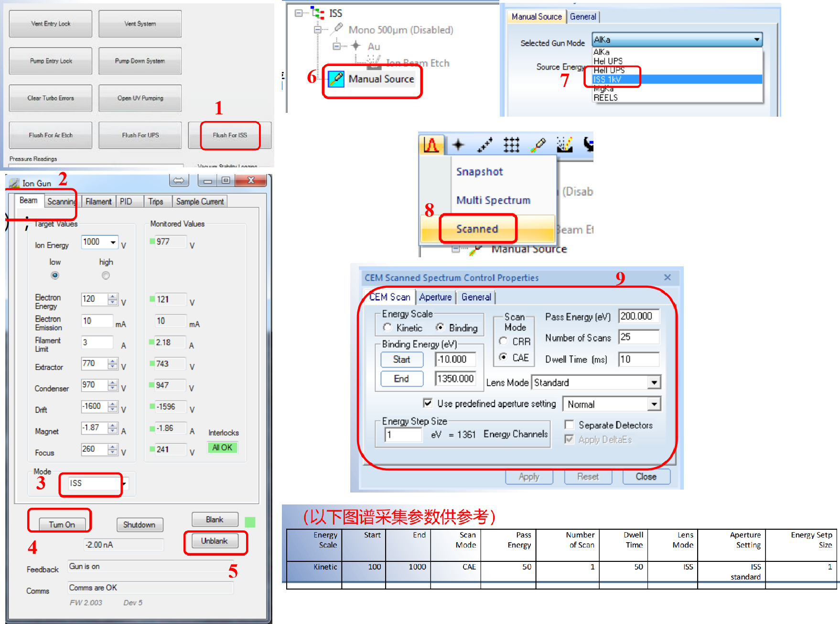
Task: Open the Ion Energy dropdown
Action: [113, 242]
